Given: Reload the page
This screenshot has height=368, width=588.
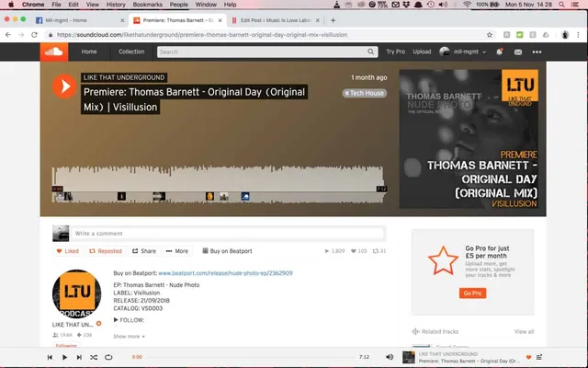Looking at the screenshot, I should [34, 35].
